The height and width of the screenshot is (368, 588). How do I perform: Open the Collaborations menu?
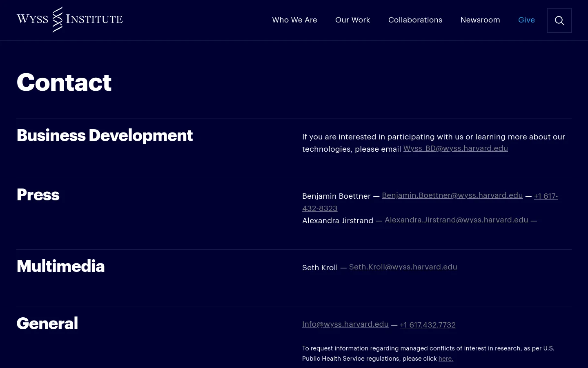tap(415, 20)
